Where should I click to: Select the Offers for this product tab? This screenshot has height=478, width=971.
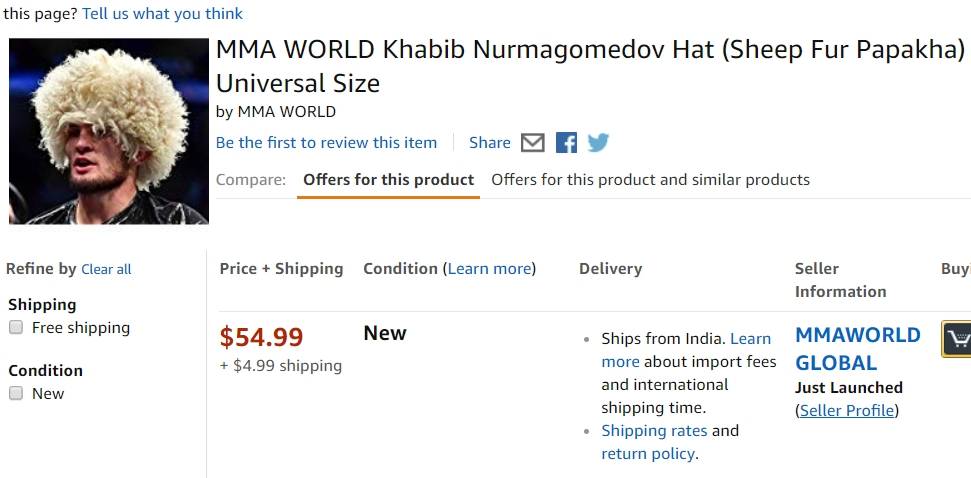pyautogui.click(x=388, y=180)
